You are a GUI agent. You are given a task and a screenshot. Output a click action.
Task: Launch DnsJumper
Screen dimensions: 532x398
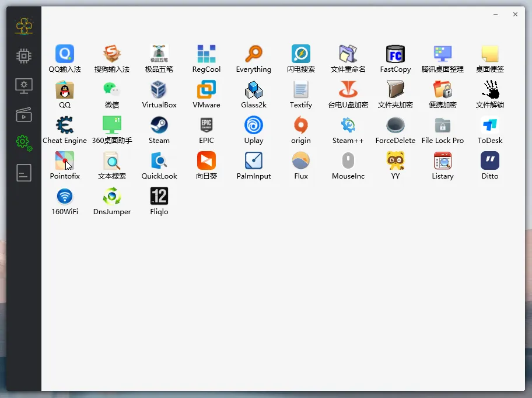coord(112,196)
